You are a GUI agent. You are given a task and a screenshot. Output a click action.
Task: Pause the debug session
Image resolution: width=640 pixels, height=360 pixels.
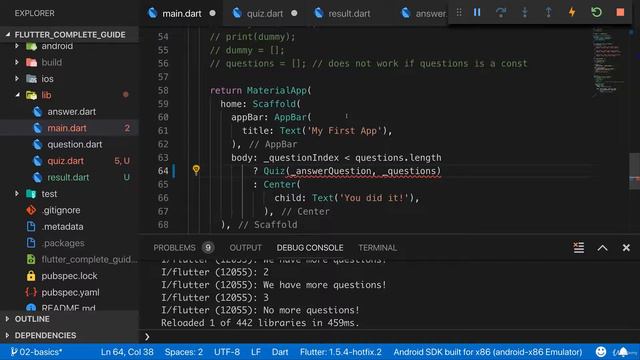[x=477, y=13]
